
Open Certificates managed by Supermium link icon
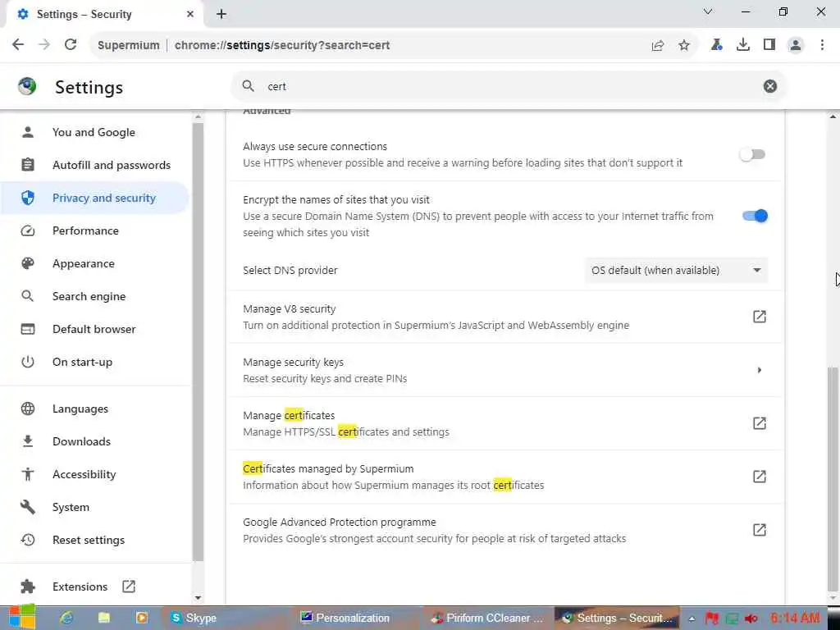tap(759, 477)
